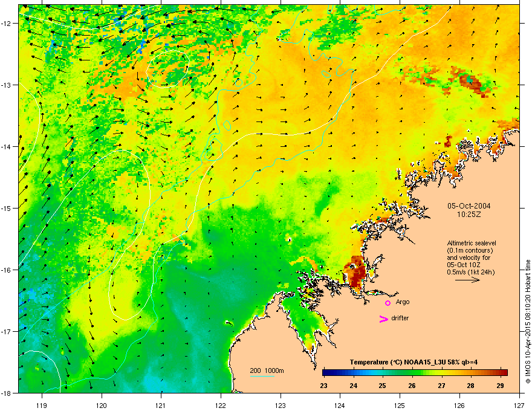Click the longitude axis label 125
The width and height of the screenshot is (532, 411).
(x=400, y=405)
